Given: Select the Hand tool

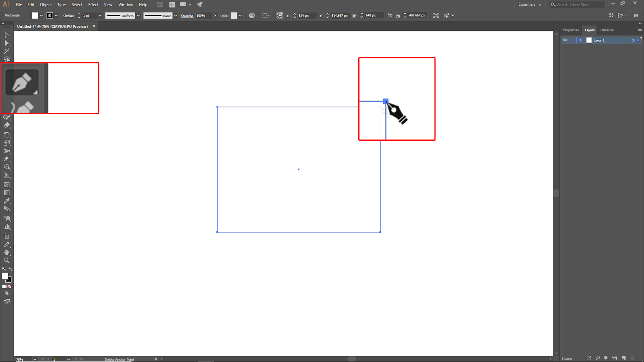Looking at the screenshot, I should [6, 252].
